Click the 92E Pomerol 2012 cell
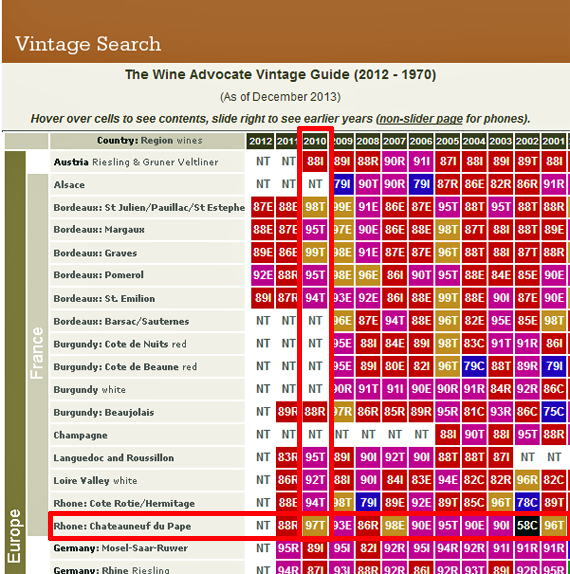Viewport: 570px width, 574px height. [x=262, y=275]
